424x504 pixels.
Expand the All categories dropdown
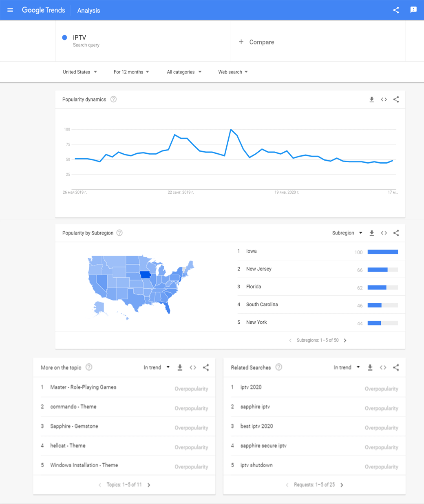click(184, 72)
